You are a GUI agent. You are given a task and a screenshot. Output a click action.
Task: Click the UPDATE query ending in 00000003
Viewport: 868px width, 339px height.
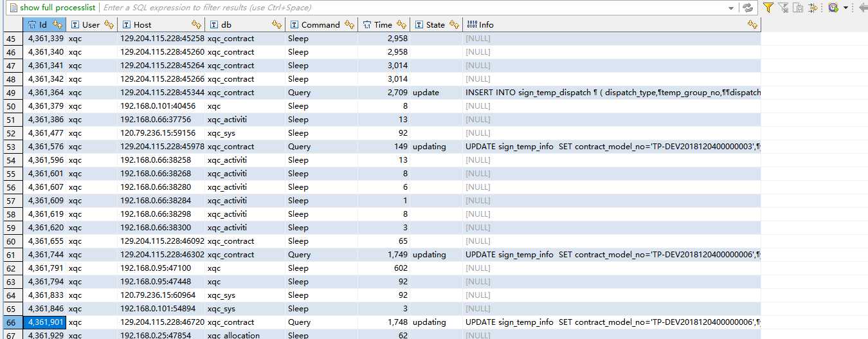coord(611,147)
